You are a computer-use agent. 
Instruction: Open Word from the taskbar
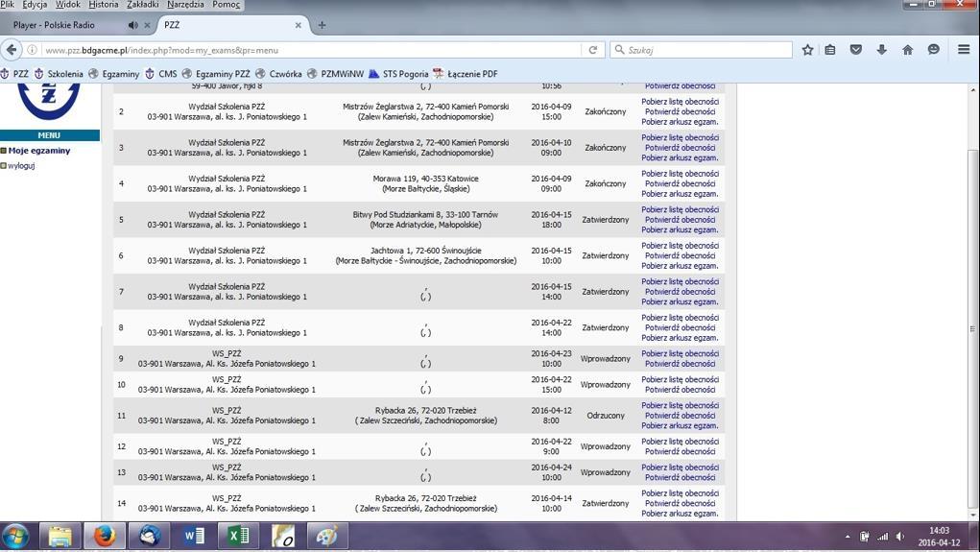tap(195, 537)
